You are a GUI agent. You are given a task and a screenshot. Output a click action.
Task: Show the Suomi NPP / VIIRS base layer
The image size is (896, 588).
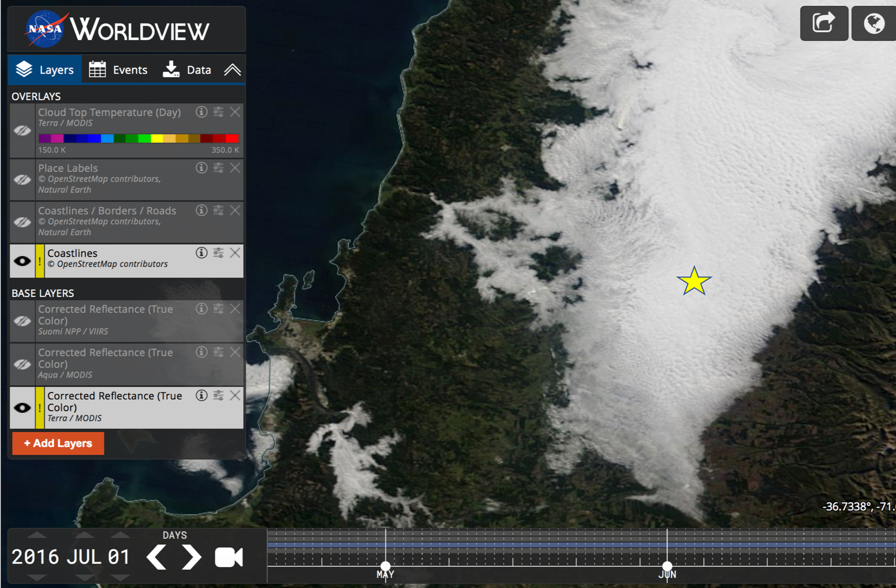point(22,321)
